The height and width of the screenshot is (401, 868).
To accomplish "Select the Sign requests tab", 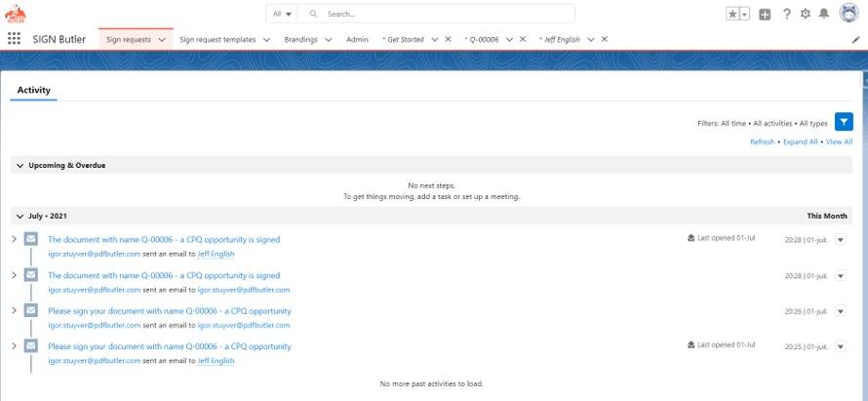I will (129, 39).
